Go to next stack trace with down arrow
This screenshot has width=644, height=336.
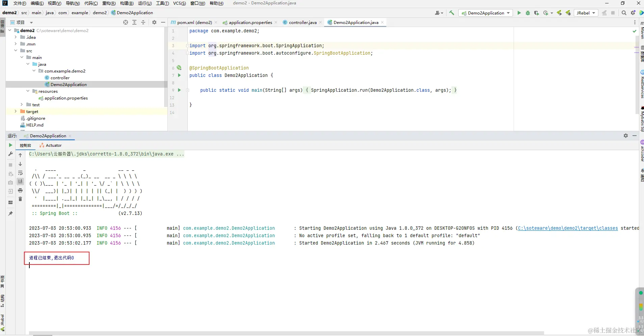(20, 164)
